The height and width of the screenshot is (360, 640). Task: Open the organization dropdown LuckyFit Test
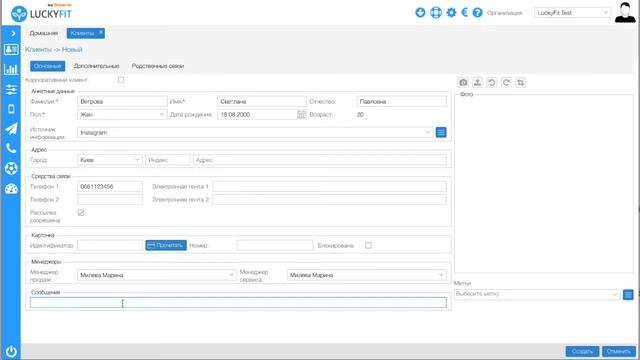click(572, 13)
